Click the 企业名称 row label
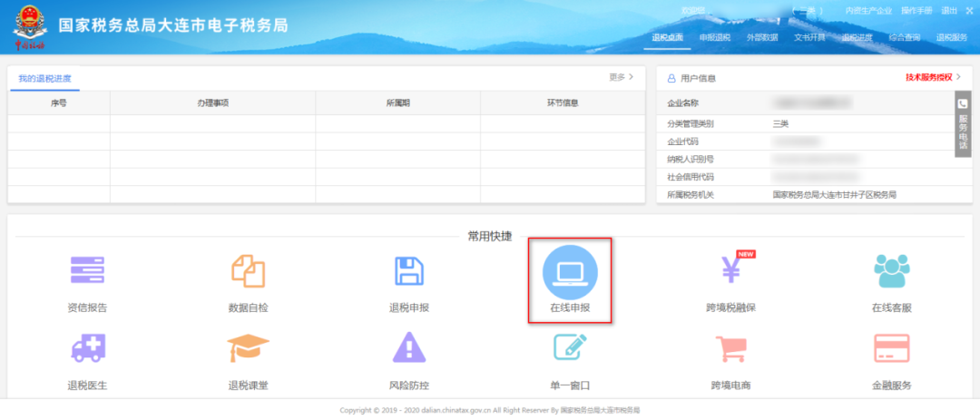The width and height of the screenshot is (980, 420). pos(682,103)
